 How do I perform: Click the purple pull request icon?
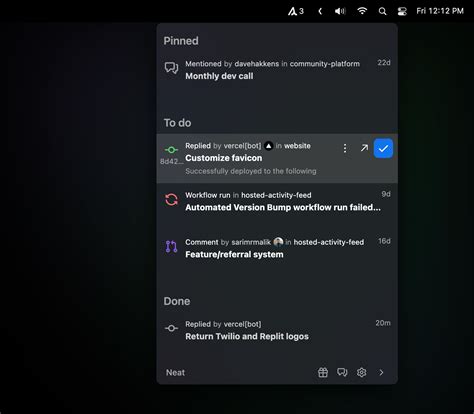pyautogui.click(x=171, y=247)
